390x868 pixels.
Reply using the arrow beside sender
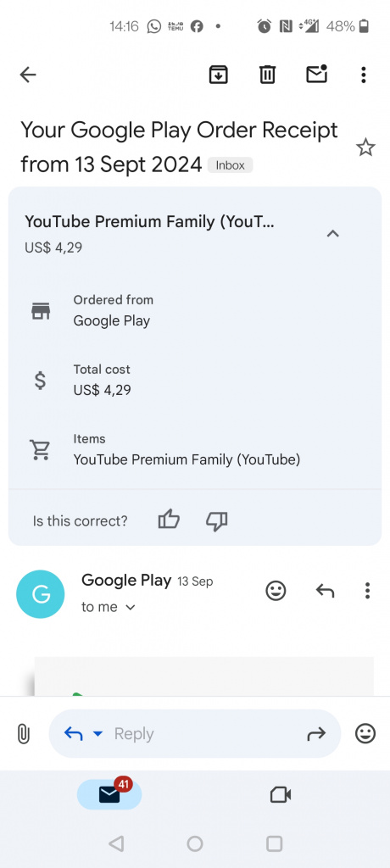[x=326, y=591]
